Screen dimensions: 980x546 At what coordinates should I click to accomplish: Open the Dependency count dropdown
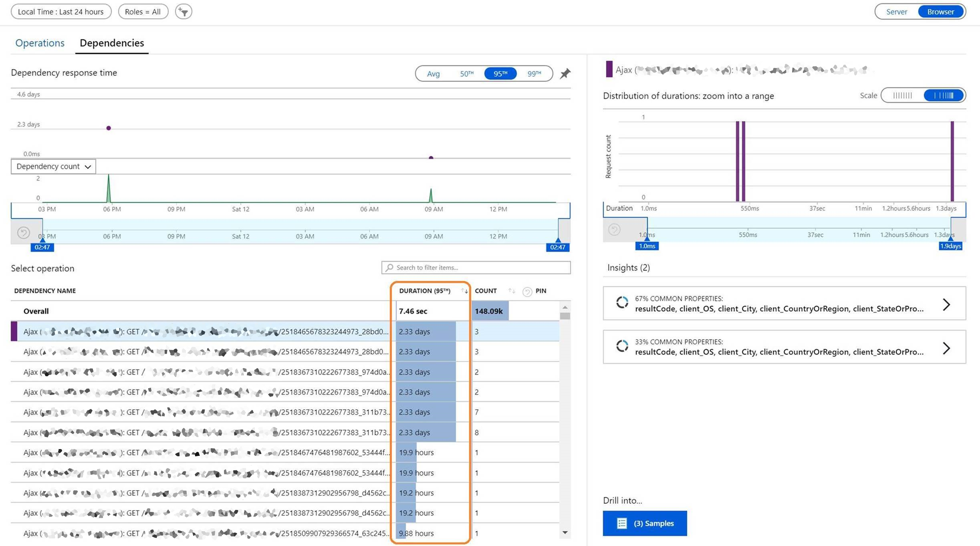point(53,166)
